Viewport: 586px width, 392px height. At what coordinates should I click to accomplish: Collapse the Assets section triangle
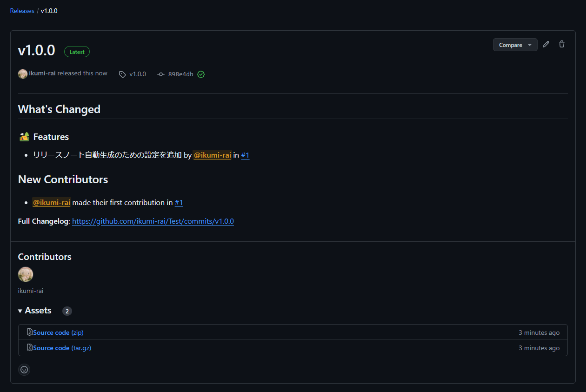pyautogui.click(x=20, y=311)
